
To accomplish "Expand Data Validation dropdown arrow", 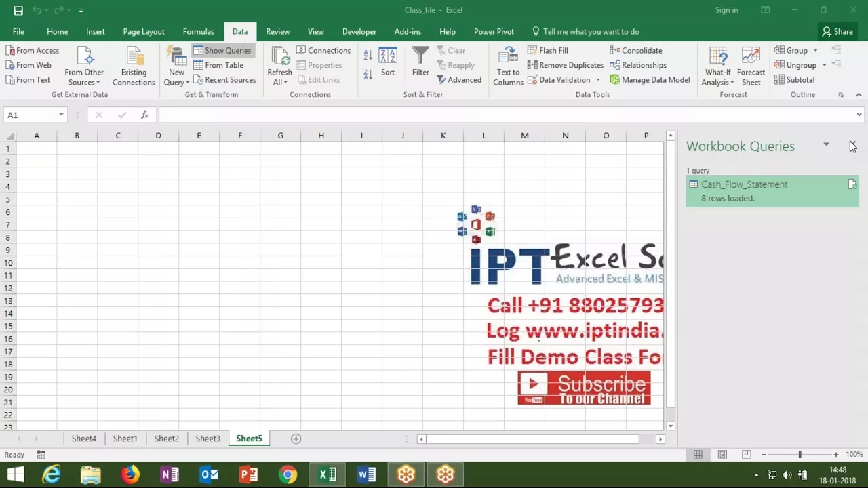I will tap(598, 79).
